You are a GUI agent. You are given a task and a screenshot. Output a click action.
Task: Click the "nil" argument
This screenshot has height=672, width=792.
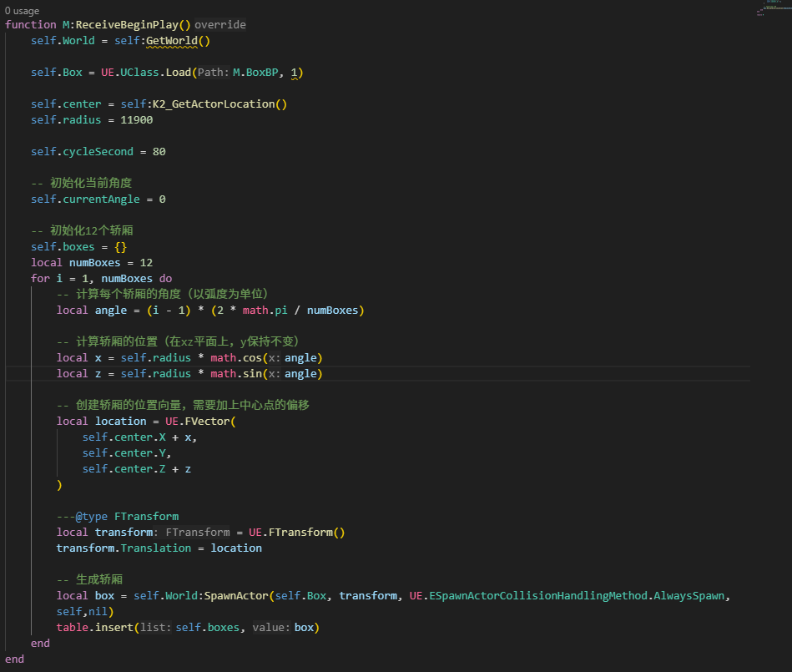click(x=98, y=612)
